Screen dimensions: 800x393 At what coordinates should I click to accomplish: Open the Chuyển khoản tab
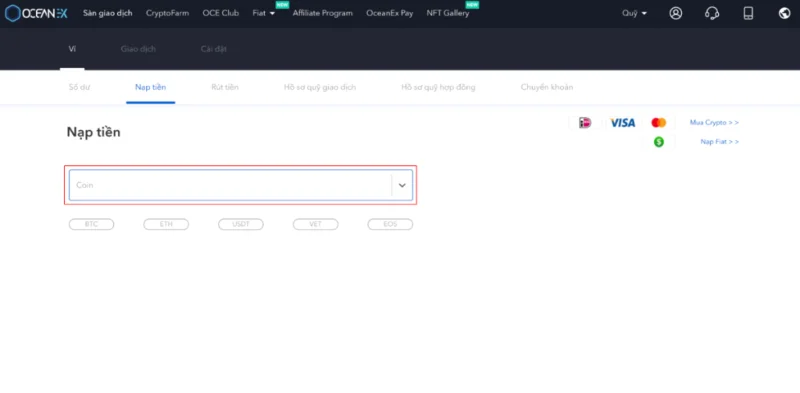click(x=547, y=87)
